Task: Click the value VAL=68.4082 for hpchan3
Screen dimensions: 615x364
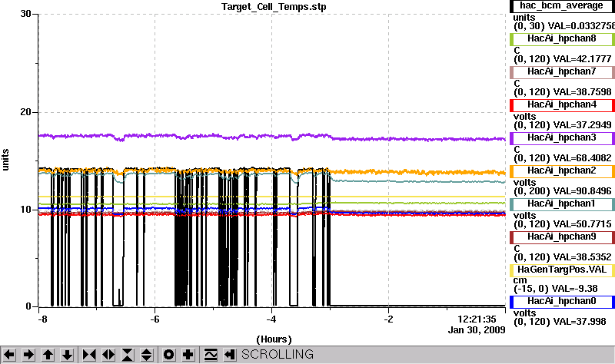Action: point(582,158)
